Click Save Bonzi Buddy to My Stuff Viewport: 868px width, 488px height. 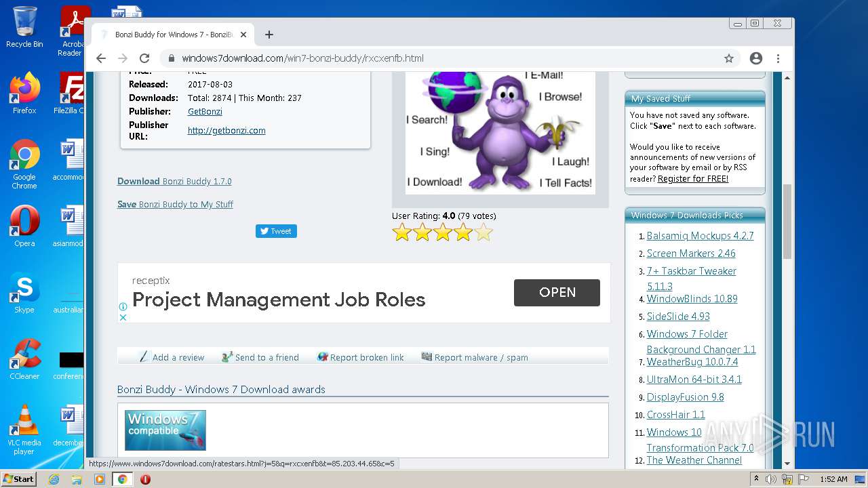175,204
